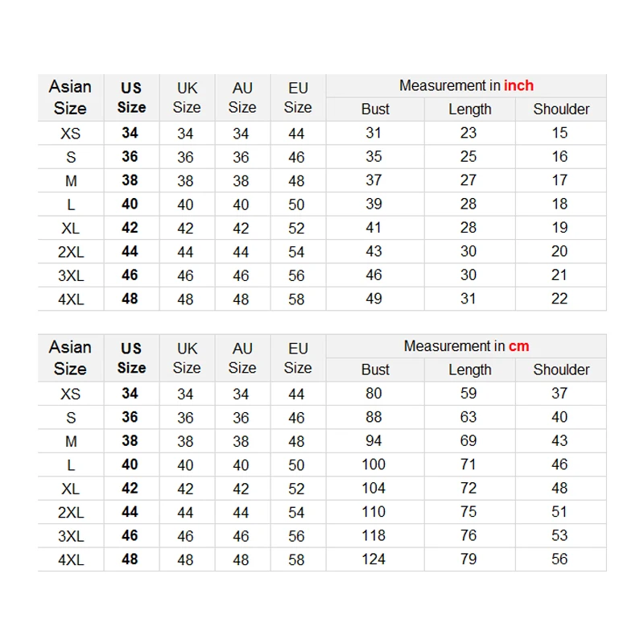Select the bold 'US Size' header in top table

[x=131, y=97]
